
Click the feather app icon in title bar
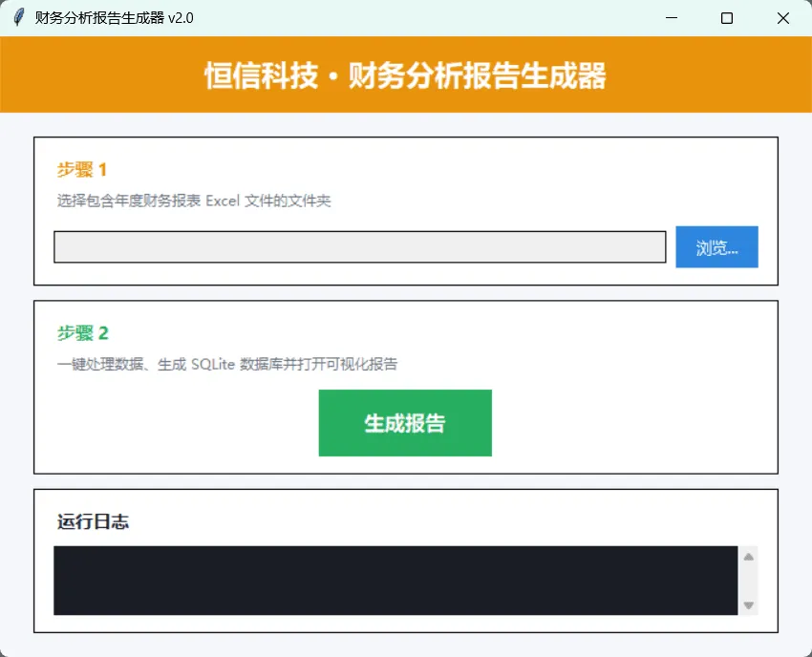[x=19, y=17]
